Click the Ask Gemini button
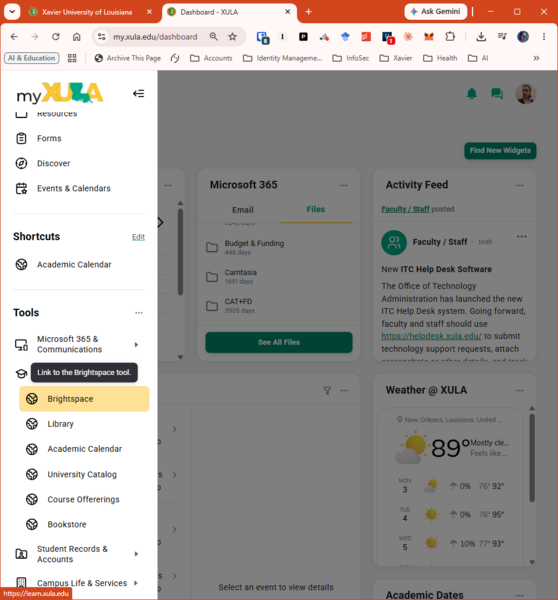 coord(436,11)
